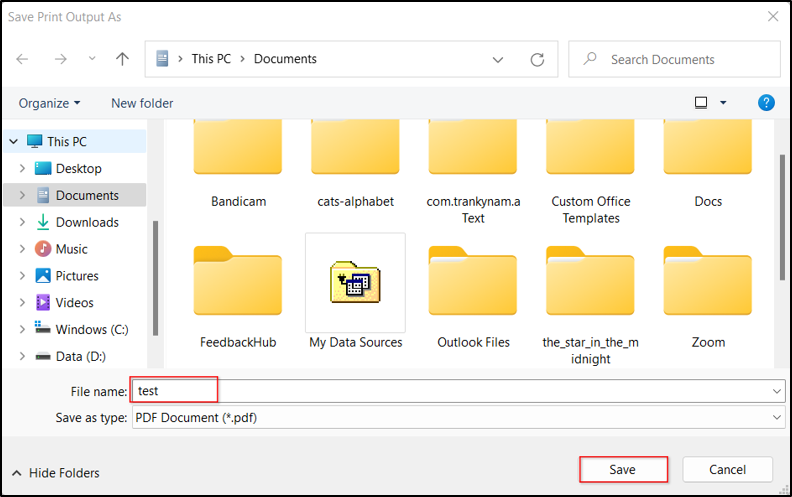Expand the Data (D:) drive node
Screen dimensions: 792x497
(x=22, y=356)
